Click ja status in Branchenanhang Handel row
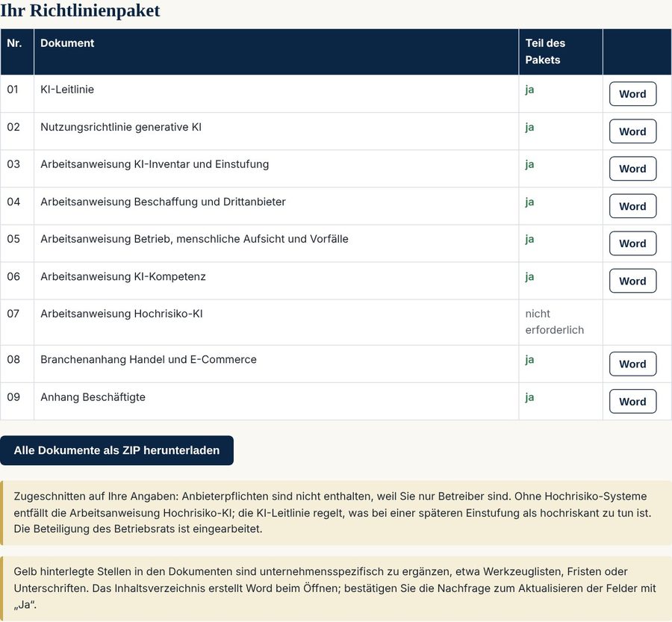This screenshot has height=622, width=672. pos(529,360)
